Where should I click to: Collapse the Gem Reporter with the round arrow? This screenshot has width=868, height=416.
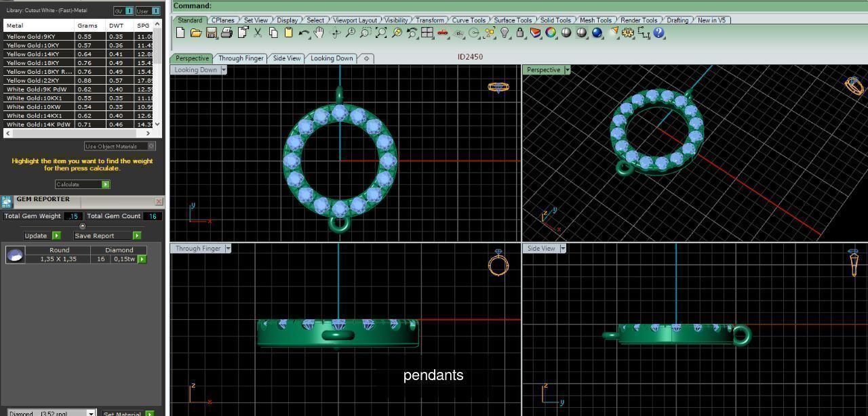[x=83, y=226]
